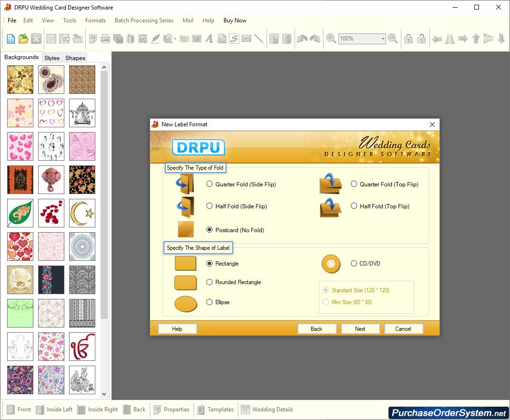
Task: Click the move left arrow icon
Action: click(x=437, y=39)
